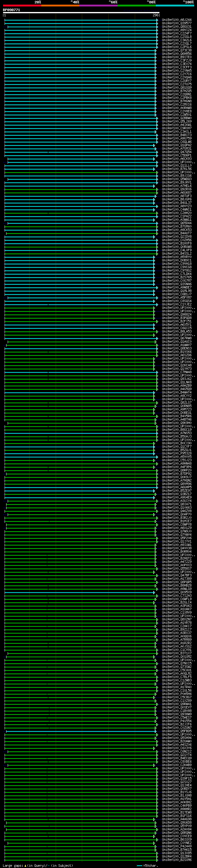Image resolution: width=197 pixels, height=868 pixels.
Task: Select the UniRef100_D0BEU1 label
Action: (177, 413)
